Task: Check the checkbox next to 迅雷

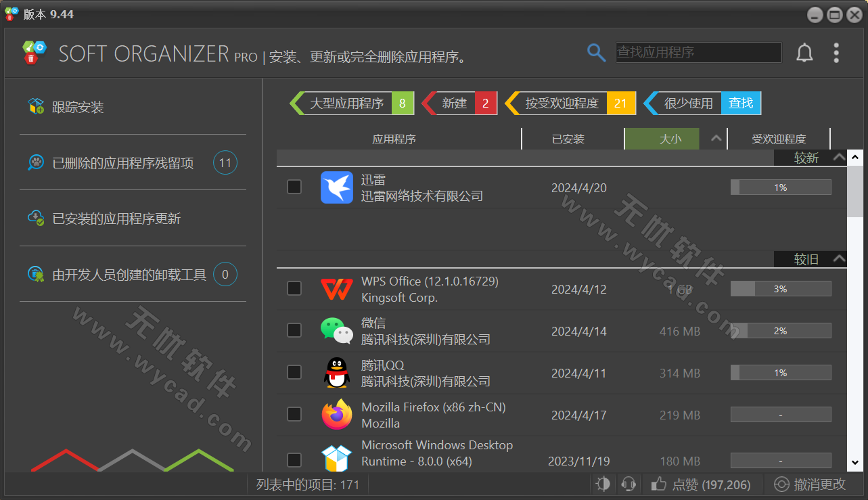Action: coord(294,187)
